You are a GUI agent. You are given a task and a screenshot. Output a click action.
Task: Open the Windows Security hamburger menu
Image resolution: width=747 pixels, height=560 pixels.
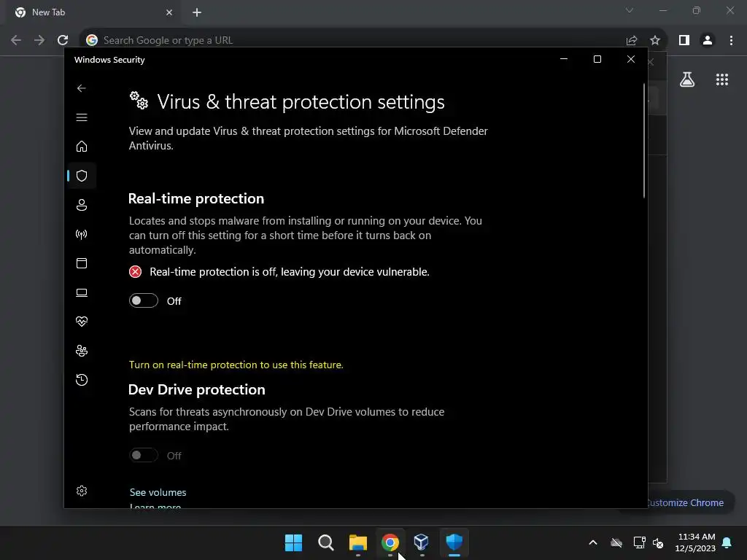click(82, 117)
